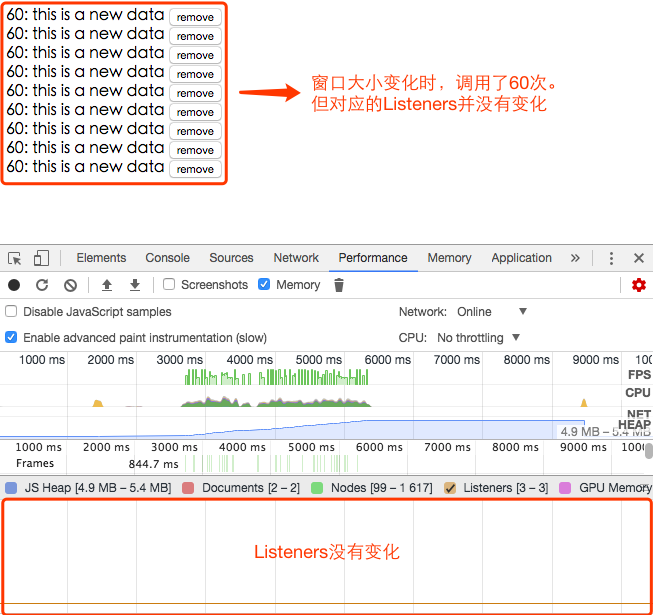This screenshot has height=615, width=653.
Task: Go to the Application tab
Action: (521, 258)
